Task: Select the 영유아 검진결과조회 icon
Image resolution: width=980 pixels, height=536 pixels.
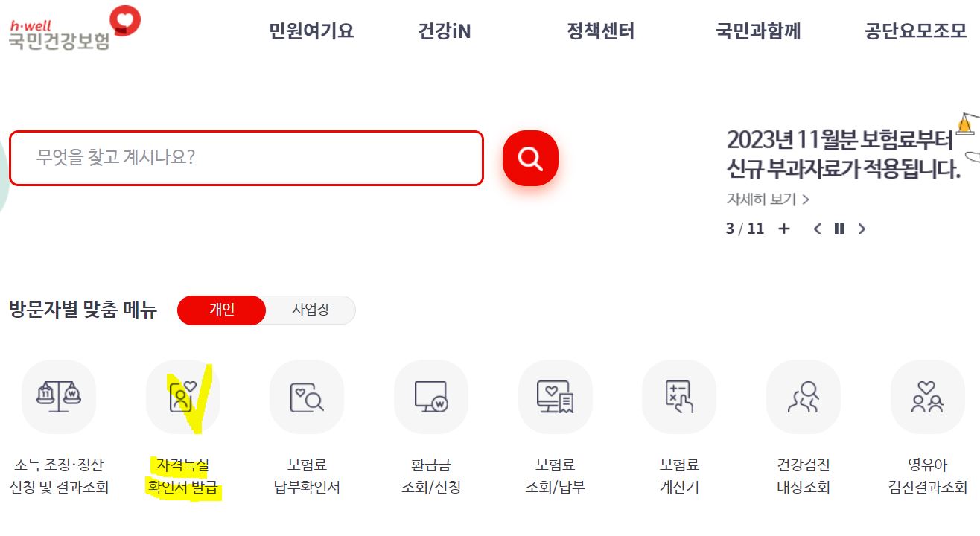Action: (926, 396)
